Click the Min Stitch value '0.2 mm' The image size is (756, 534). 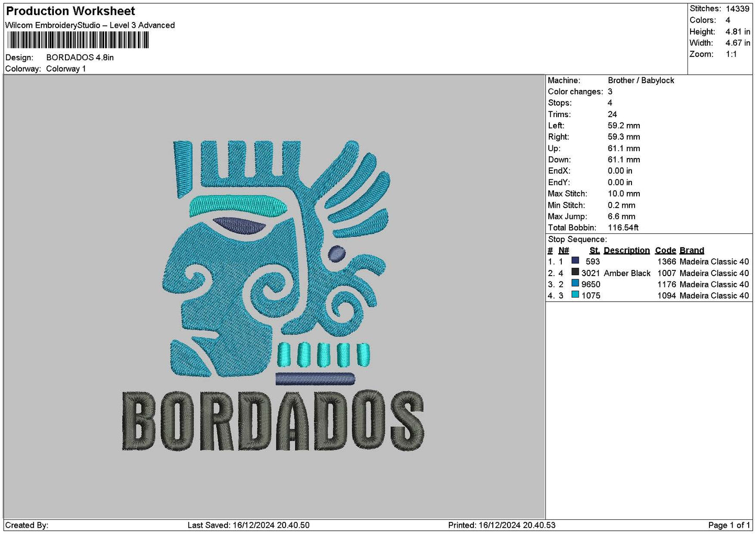[622, 206]
